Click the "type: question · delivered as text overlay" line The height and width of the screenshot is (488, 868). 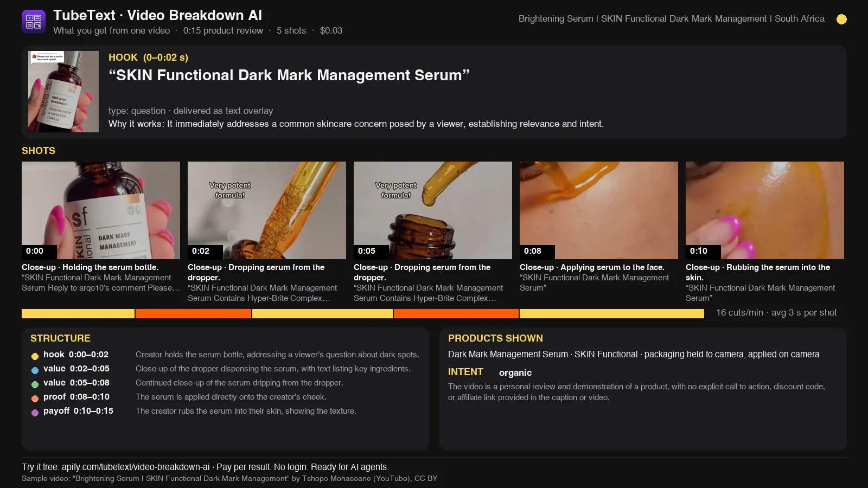(191, 111)
